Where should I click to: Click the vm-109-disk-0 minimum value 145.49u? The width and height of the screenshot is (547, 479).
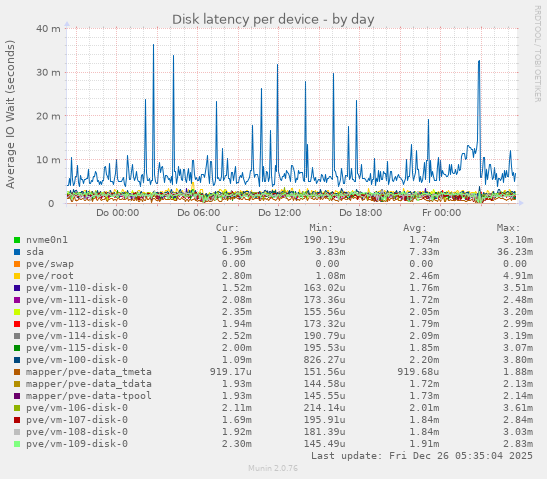pyautogui.click(x=324, y=444)
